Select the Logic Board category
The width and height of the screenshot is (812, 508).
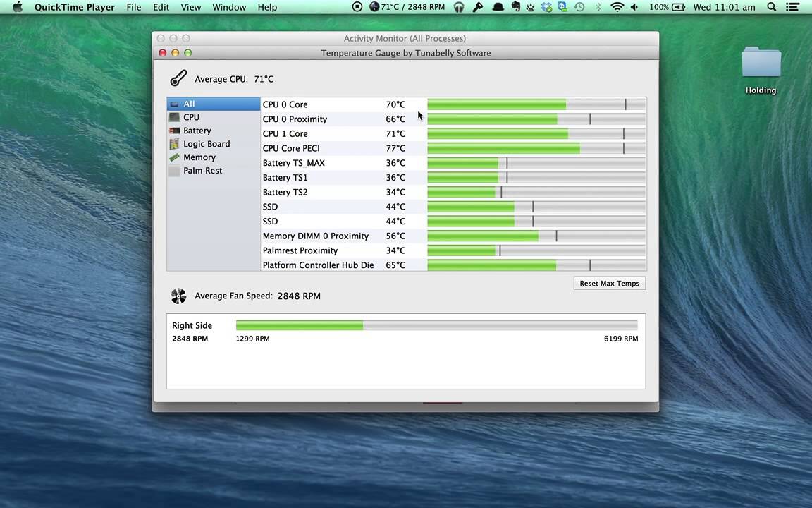pyautogui.click(x=214, y=144)
